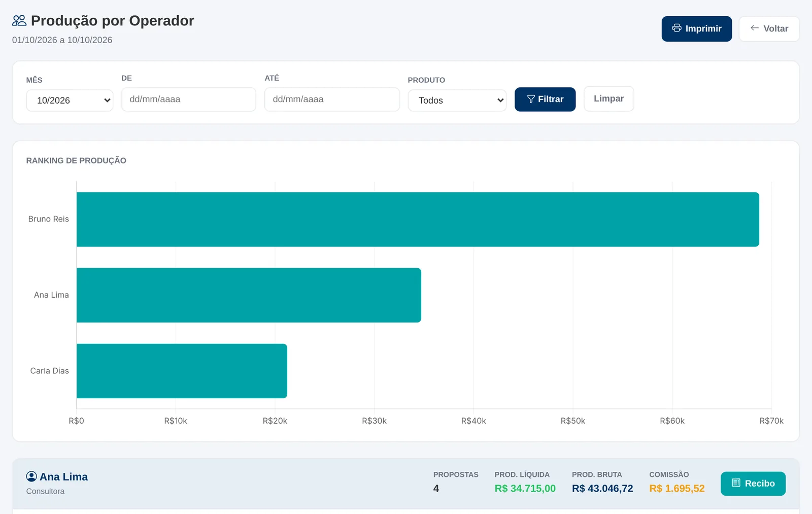Click the Ana Lima chart axis label

pos(51,295)
